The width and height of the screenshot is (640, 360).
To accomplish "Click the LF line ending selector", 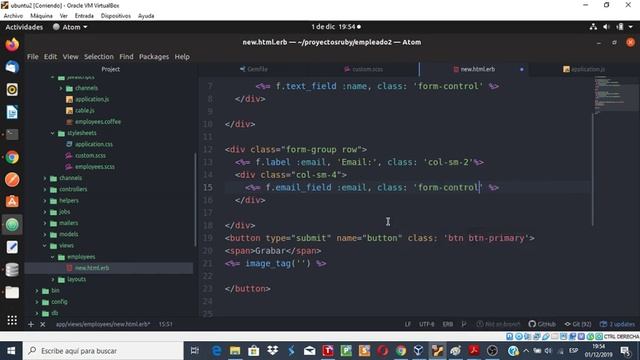I will click(408, 324).
